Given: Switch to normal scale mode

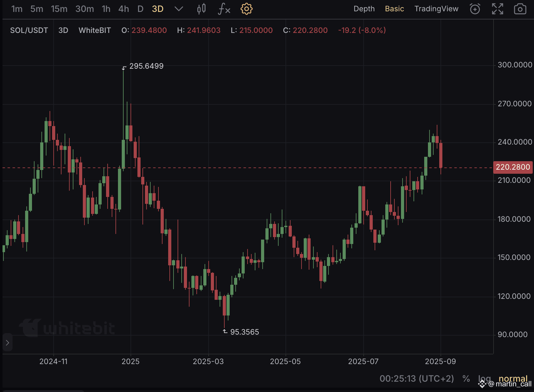Looking at the screenshot, I should pyautogui.click(x=513, y=378).
